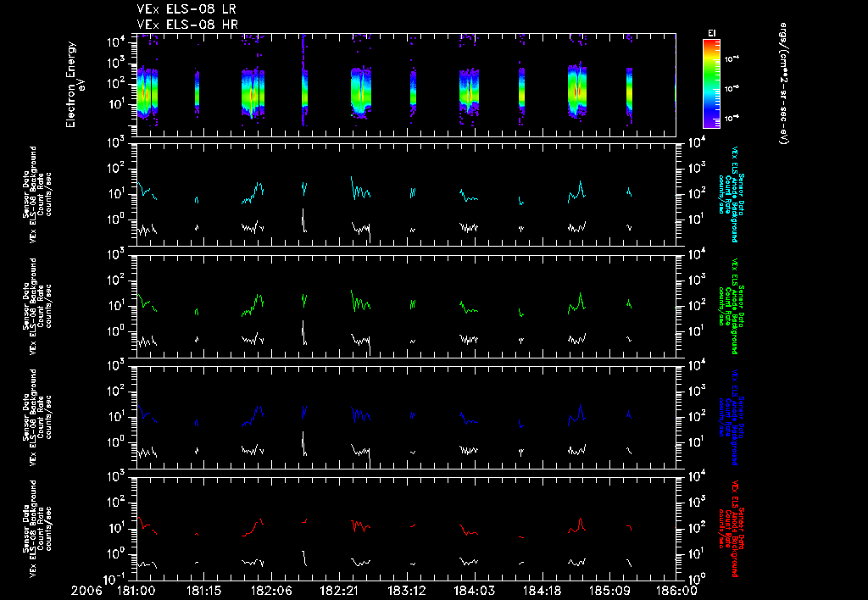The image size is (868, 600).
Task: Click the "186:00" time tick label
Action: tap(676, 592)
